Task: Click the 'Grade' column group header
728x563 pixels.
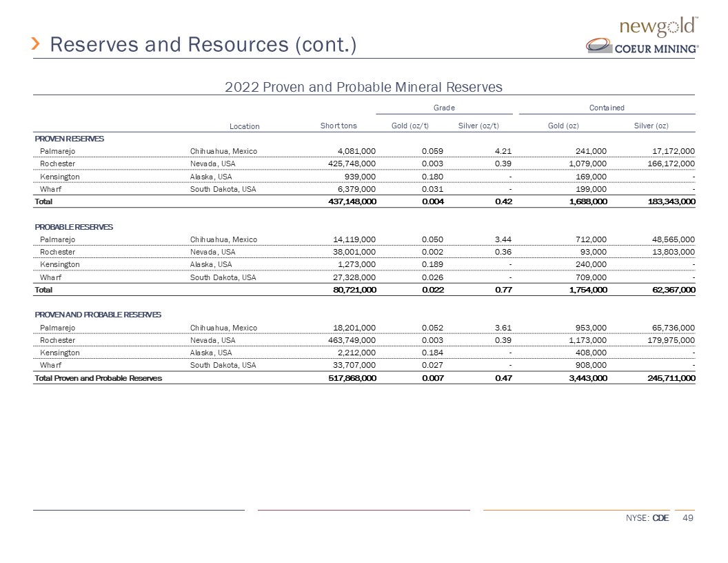Action: [x=443, y=108]
